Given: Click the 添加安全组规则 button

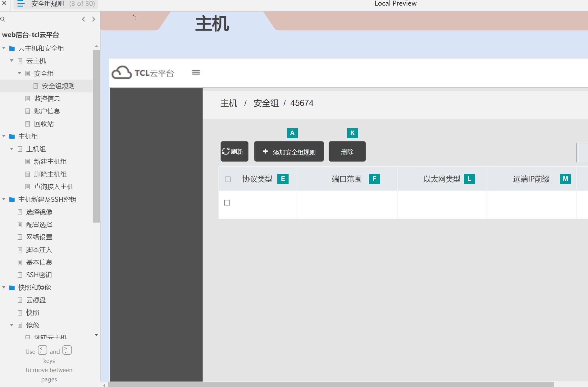Looking at the screenshot, I should tap(289, 151).
